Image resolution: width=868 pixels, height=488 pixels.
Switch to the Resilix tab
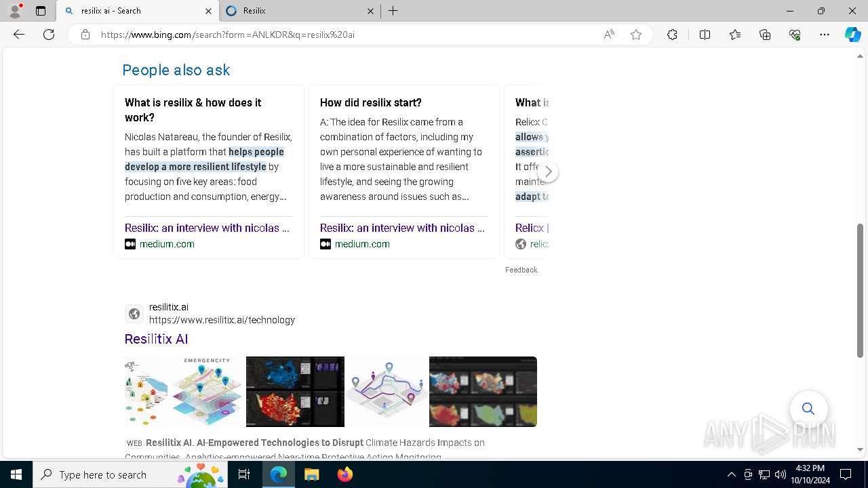tap(298, 11)
